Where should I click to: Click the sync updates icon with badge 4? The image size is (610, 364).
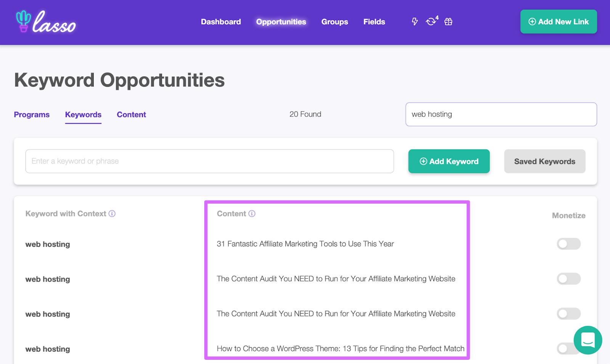coord(432,21)
